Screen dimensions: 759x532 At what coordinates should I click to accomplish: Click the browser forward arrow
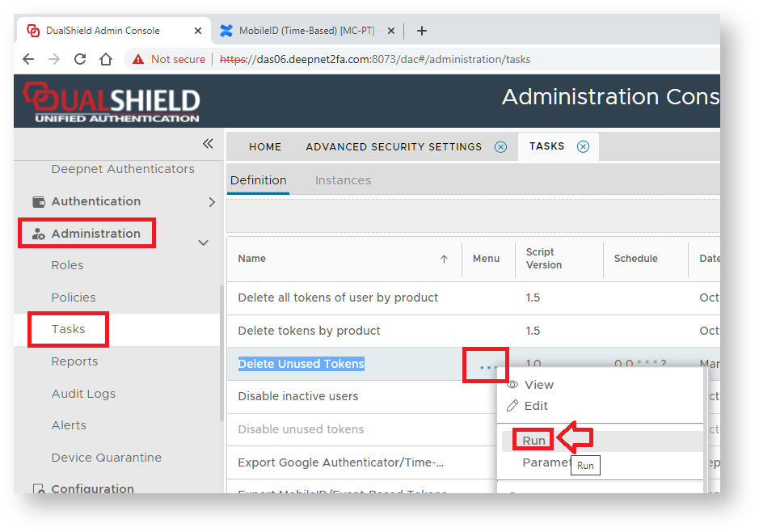54,59
